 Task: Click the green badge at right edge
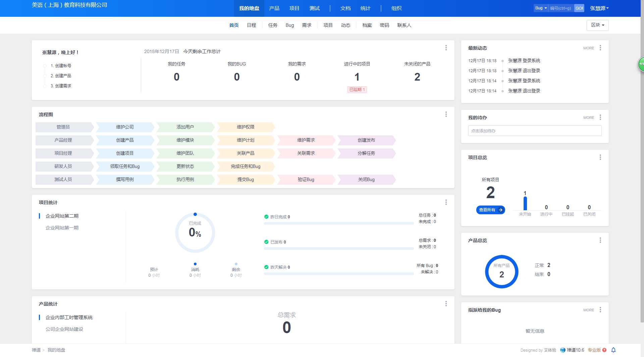641,64
